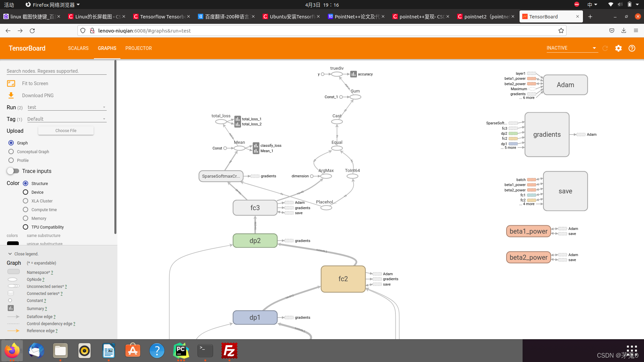Collapse the legend with Close legend

(x=23, y=254)
